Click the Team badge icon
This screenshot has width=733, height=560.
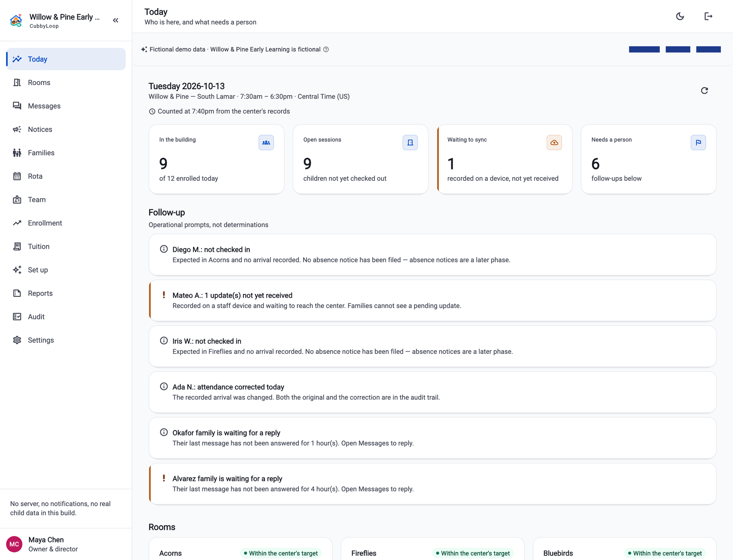[17, 200]
